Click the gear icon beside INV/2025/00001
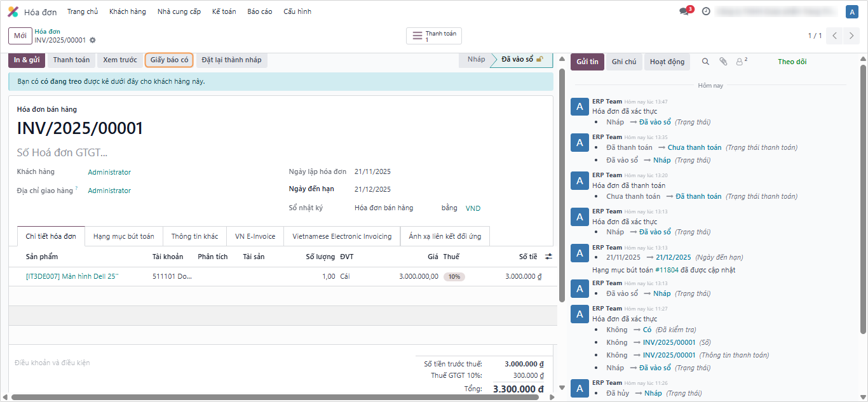Viewport: 868px width, 402px height. click(93, 40)
